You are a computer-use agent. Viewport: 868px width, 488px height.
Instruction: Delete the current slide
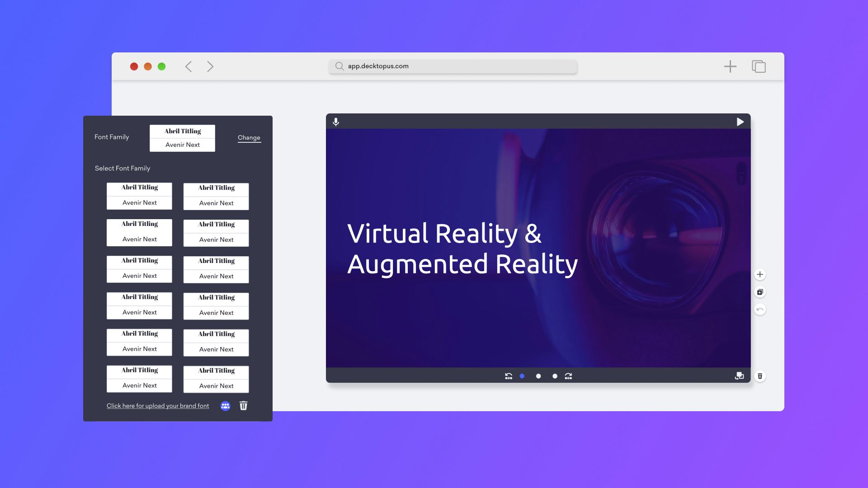(x=760, y=375)
